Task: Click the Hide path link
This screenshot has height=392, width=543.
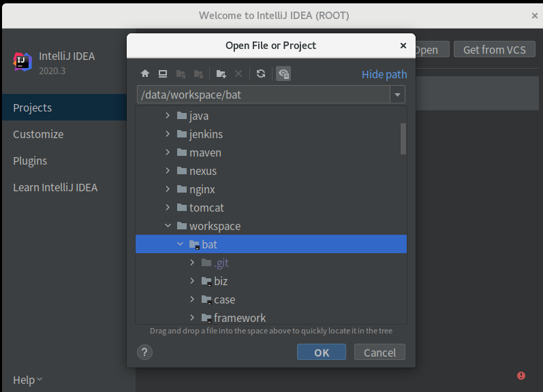Action: pos(384,74)
